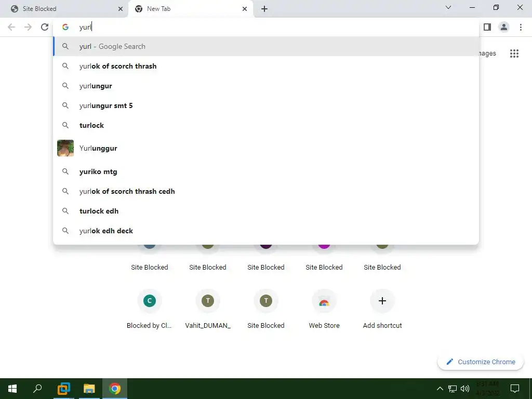This screenshot has width=532, height=399.
Task: Choose suggestion 'yurlok of scorch thrash'
Action: (x=266, y=66)
